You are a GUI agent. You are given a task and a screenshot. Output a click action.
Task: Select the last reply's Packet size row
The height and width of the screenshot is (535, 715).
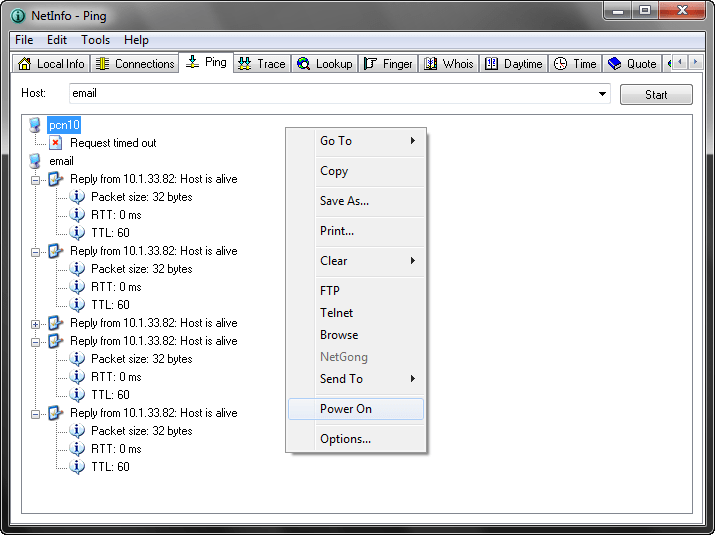pos(141,431)
